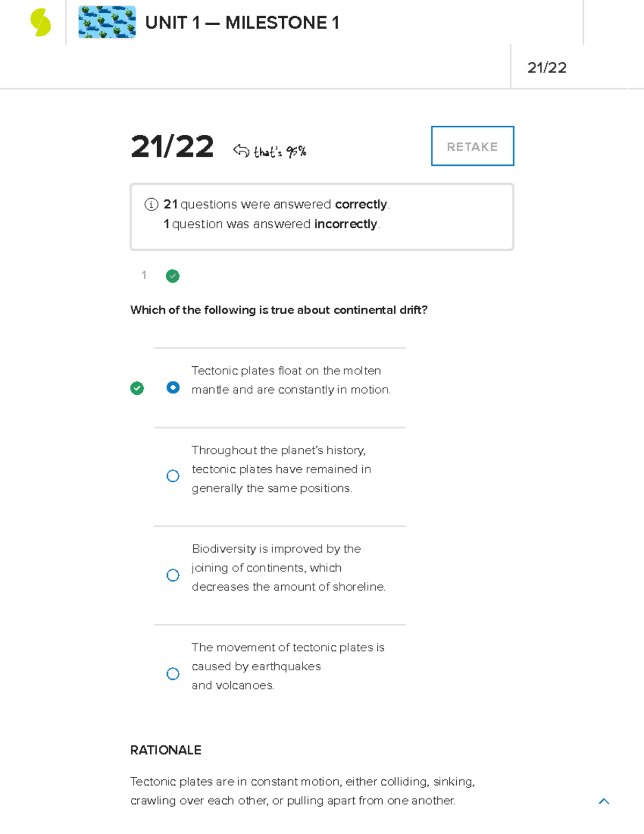Click the 'answered incorrectly' summary line
Screen dimensions: 644x834
pyautogui.click(x=272, y=224)
